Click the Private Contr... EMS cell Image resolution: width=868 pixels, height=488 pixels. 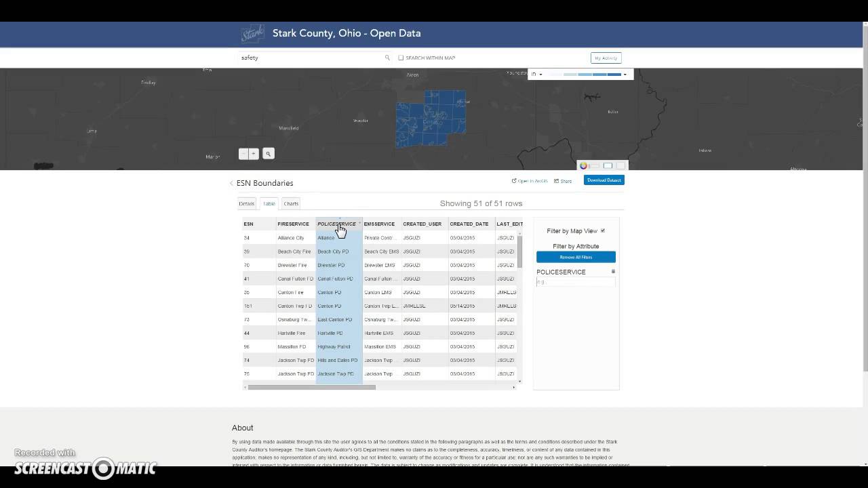[380, 238]
